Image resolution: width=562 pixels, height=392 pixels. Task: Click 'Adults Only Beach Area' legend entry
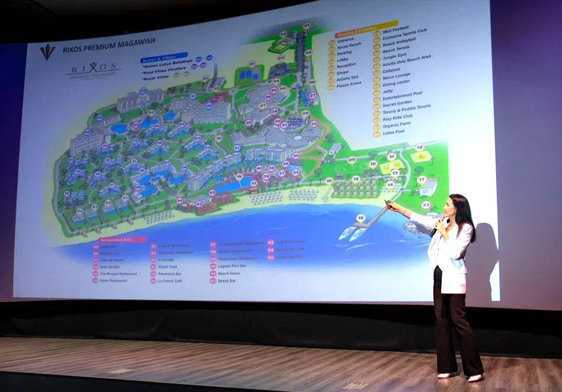(x=407, y=61)
